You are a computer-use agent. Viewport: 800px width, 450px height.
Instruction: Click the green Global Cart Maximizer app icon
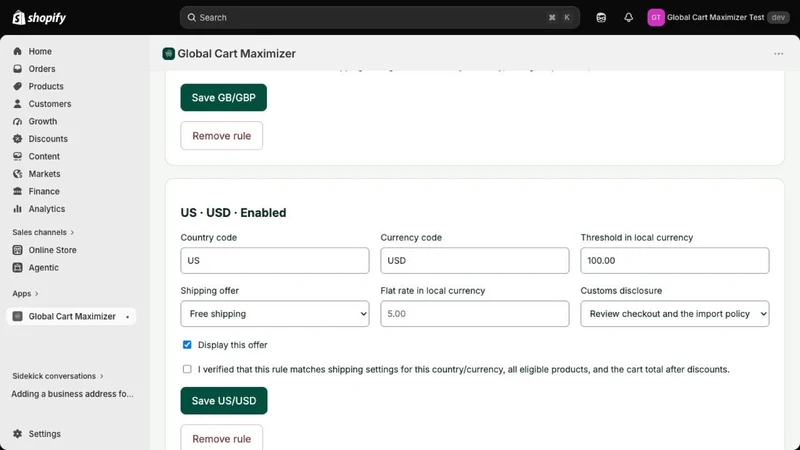pos(168,54)
